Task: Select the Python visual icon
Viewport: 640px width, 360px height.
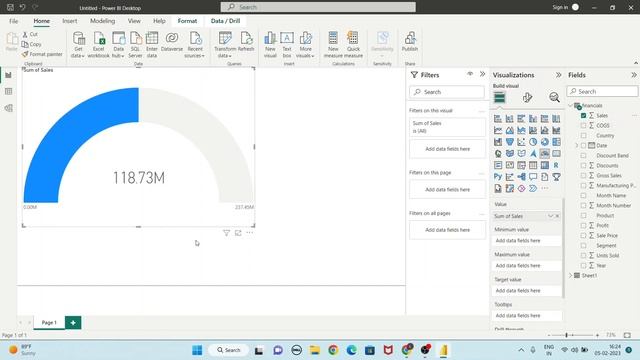Action: [x=498, y=177]
